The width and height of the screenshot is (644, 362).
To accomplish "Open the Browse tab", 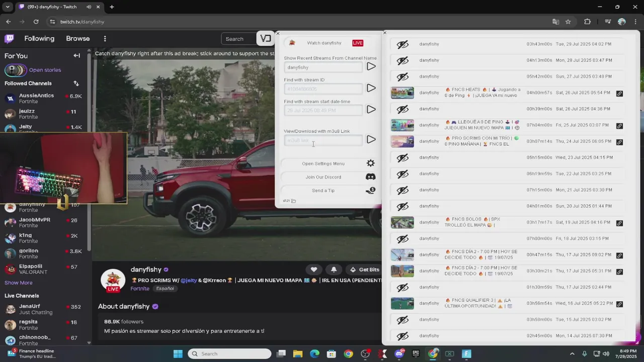I will pos(78,39).
